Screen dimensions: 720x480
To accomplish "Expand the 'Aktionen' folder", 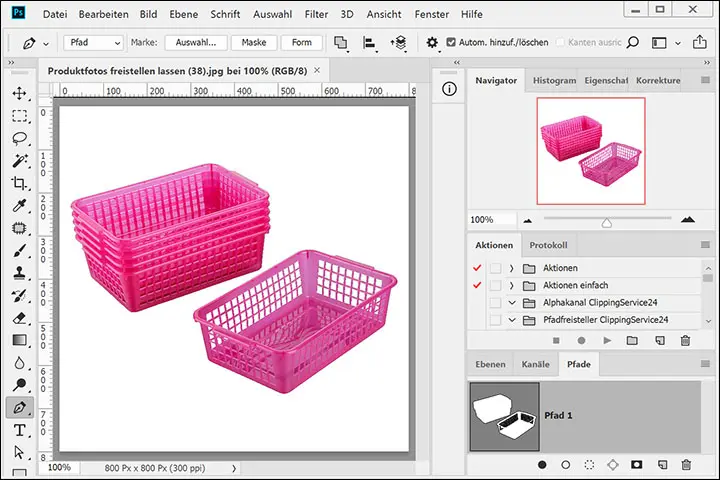I will pos(511,268).
